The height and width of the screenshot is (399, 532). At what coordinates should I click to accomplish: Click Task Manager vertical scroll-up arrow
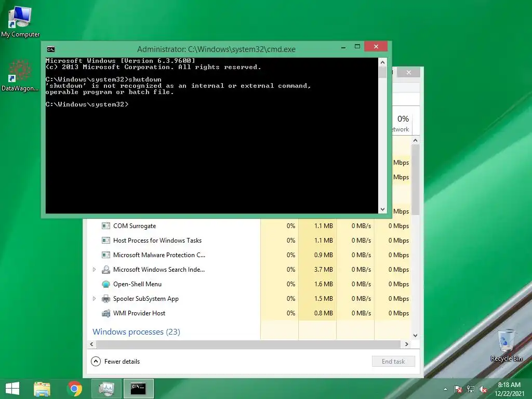[x=415, y=140]
